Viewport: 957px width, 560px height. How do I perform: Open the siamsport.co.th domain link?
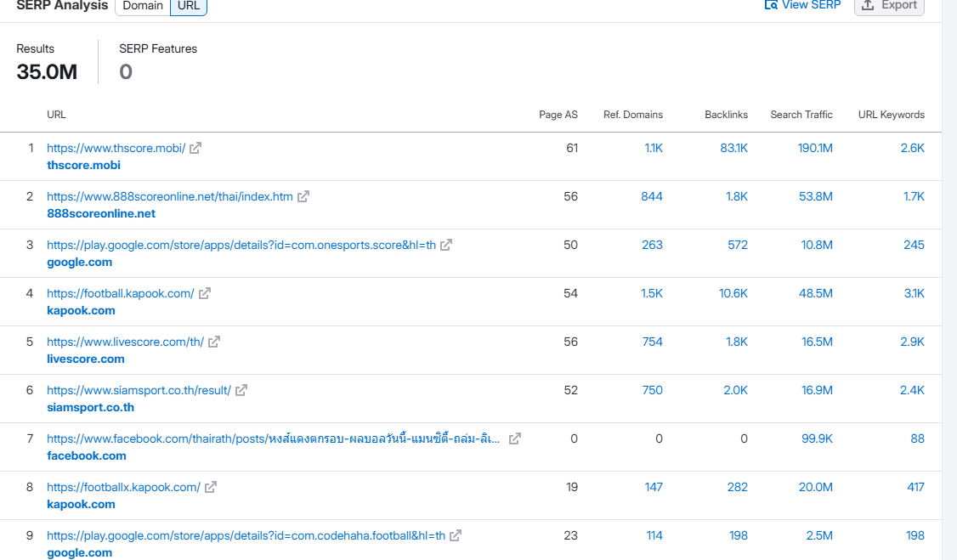pos(90,407)
